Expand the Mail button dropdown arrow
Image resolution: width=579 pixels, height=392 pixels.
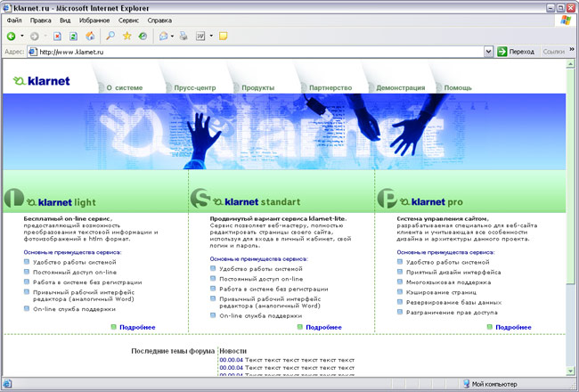point(173,37)
